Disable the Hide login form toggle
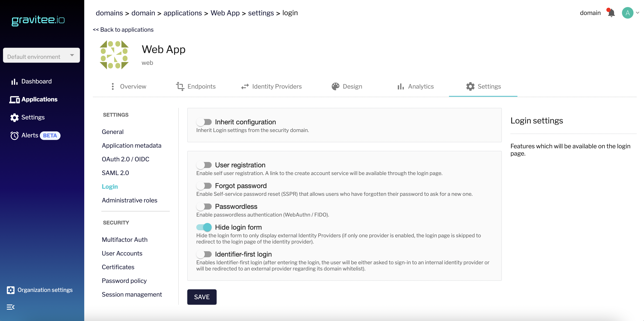644x321 pixels. [204, 227]
